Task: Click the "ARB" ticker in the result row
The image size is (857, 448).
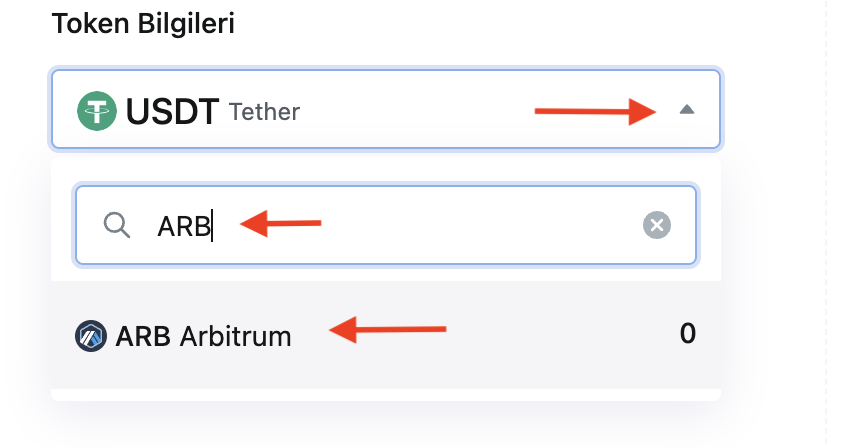Action: (x=143, y=336)
